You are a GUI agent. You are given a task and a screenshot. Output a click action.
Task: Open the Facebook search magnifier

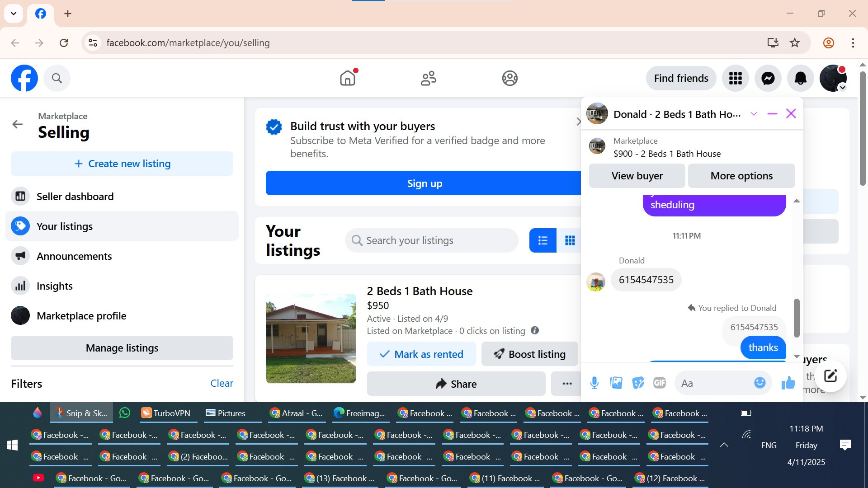pos(57,78)
